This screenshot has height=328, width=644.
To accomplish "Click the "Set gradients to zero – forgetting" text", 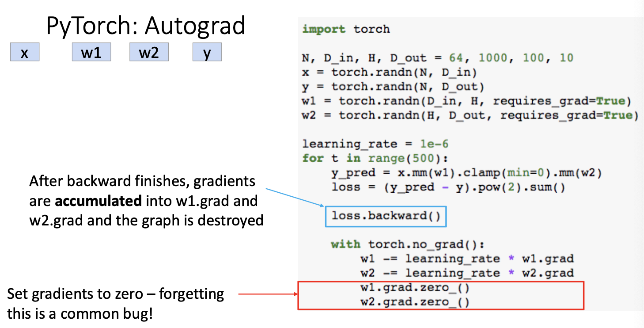I will tap(116, 294).
